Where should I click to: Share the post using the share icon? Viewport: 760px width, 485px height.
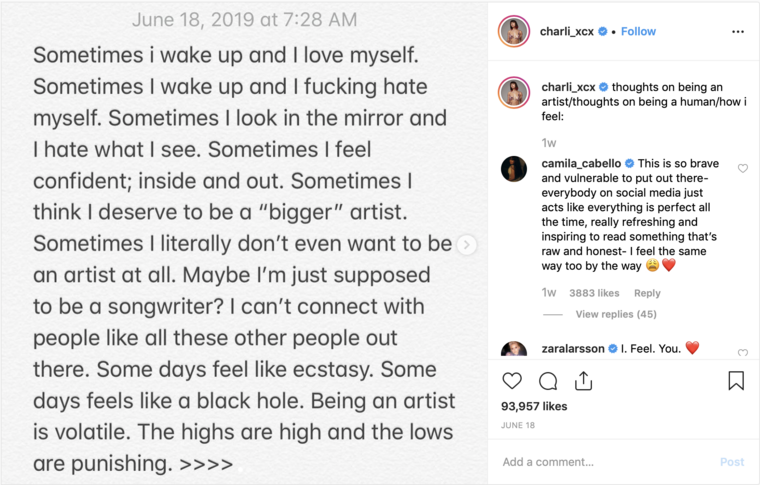click(584, 381)
